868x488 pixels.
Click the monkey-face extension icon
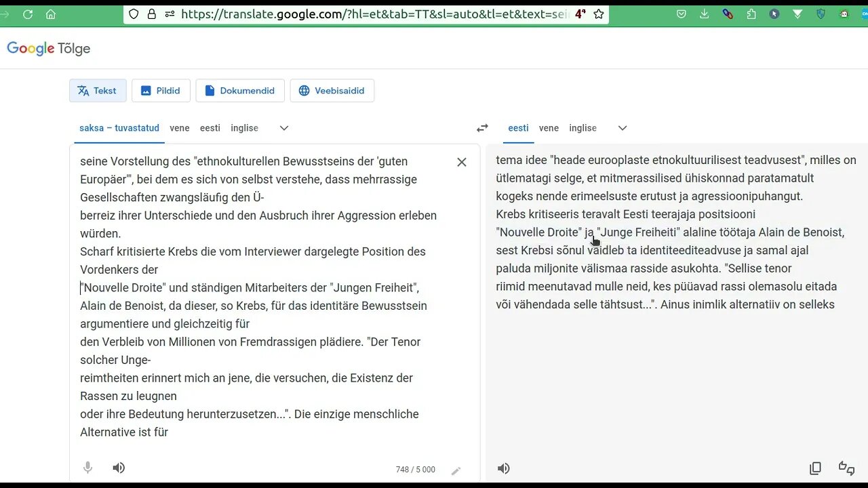coord(844,14)
